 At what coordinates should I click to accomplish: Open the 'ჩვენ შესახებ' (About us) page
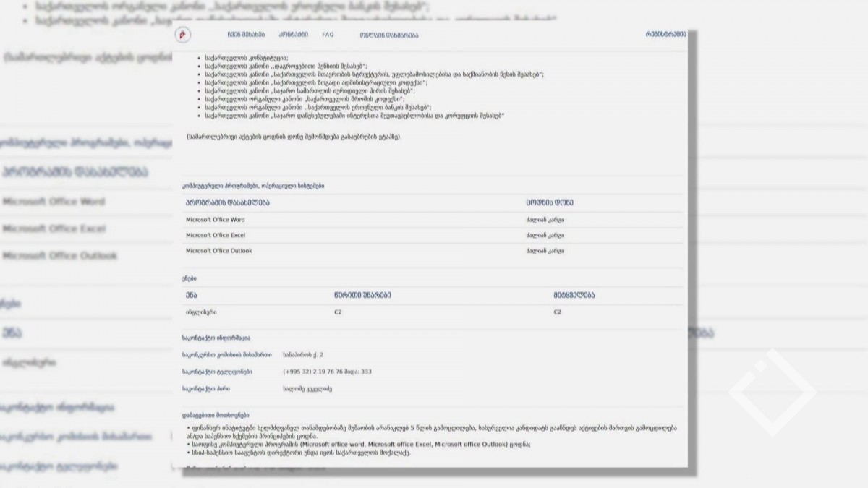(x=246, y=35)
